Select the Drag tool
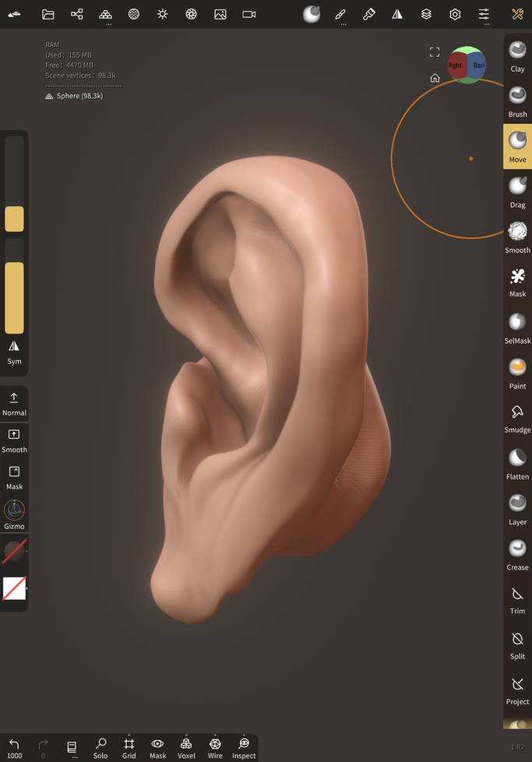 click(x=517, y=191)
